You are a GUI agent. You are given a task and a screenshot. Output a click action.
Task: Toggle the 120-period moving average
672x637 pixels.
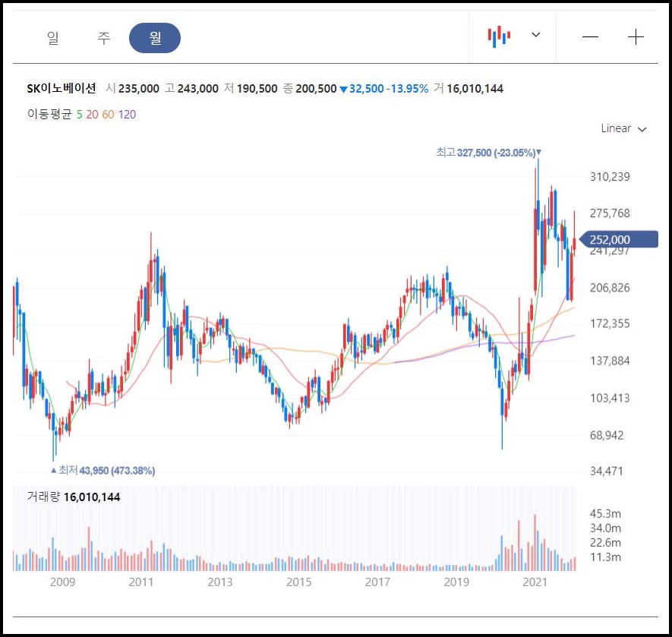click(127, 115)
